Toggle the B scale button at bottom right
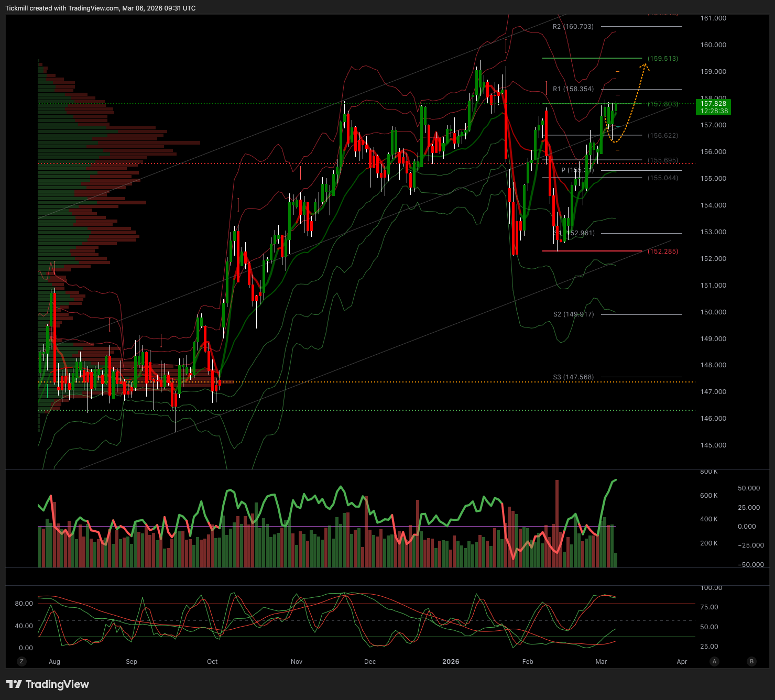The image size is (775, 700). (751, 661)
